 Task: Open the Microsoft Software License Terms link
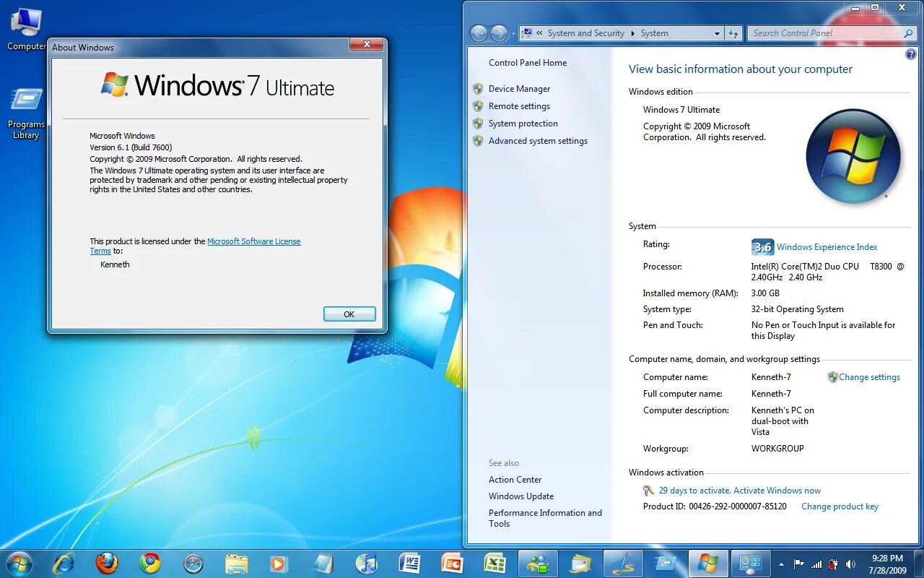[x=254, y=241]
